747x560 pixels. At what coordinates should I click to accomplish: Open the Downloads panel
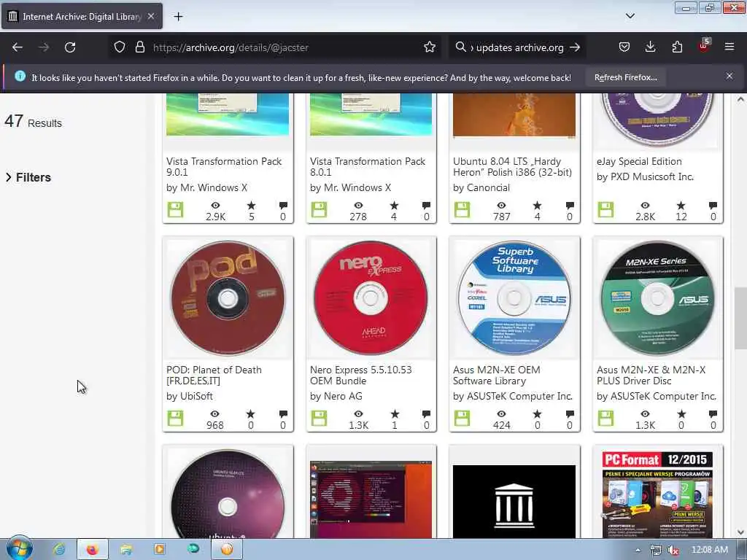click(x=650, y=47)
